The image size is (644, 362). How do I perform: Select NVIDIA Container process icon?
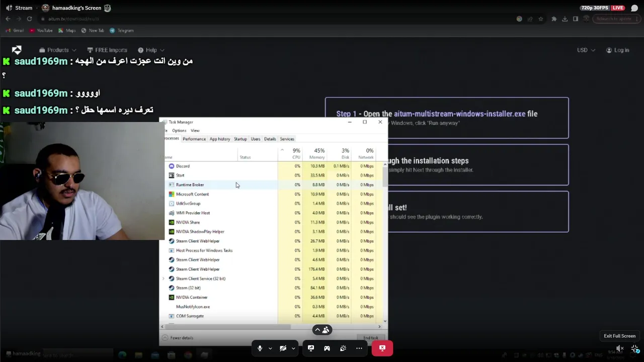(172, 297)
